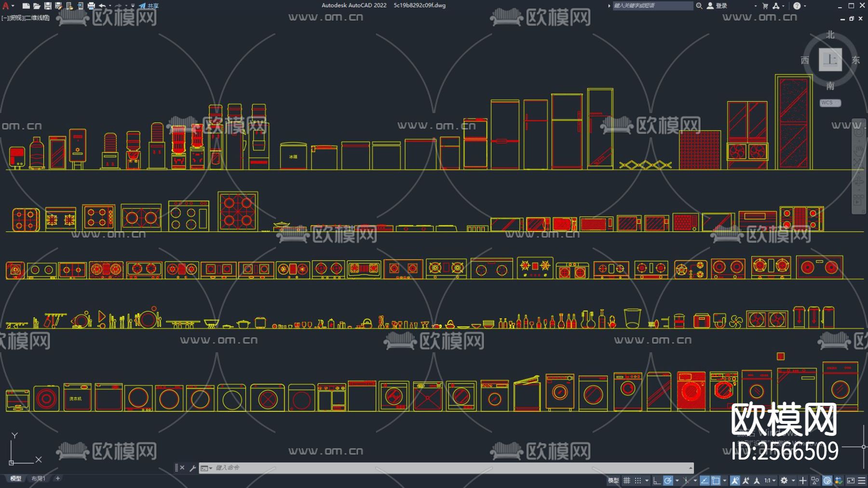Open a drawing file with the folder icon
This screenshot has height=488, width=868.
tap(37, 6)
